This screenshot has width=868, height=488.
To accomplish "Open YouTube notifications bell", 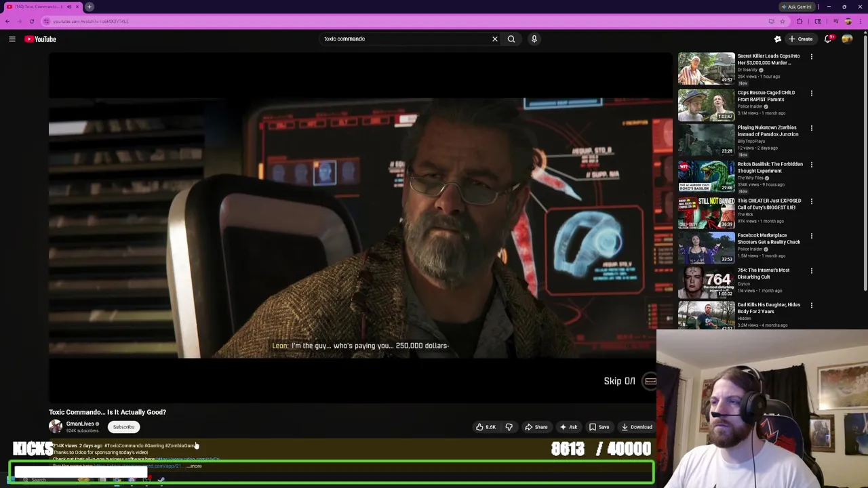I will pyautogui.click(x=828, y=39).
